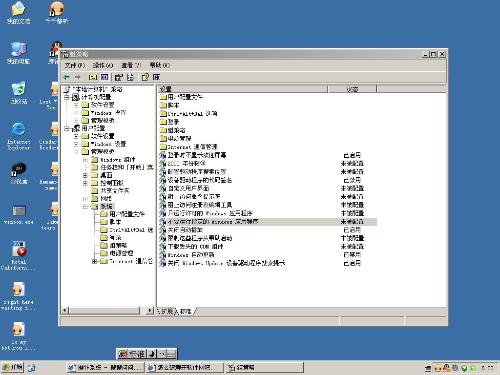Click the Back arrow in the toolbar
The image size is (500, 375).
pos(67,77)
